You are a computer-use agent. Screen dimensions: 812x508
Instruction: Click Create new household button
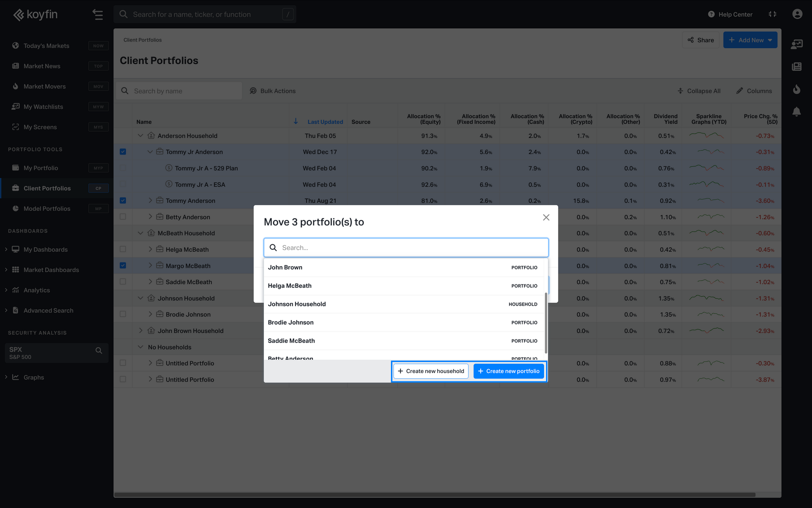pos(431,371)
